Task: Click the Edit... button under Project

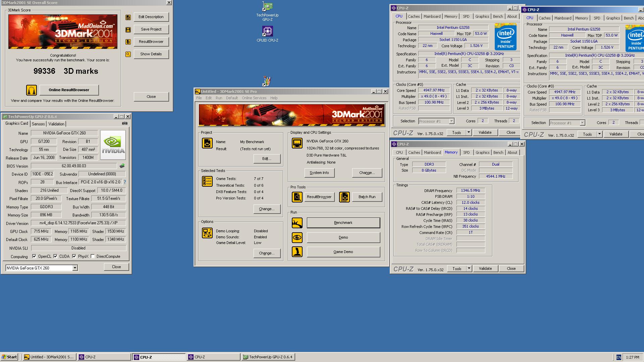Action: (x=267, y=159)
